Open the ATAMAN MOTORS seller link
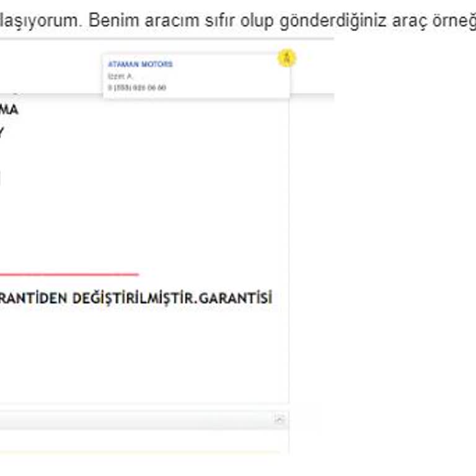The width and height of the screenshot is (476, 476). pos(140,64)
